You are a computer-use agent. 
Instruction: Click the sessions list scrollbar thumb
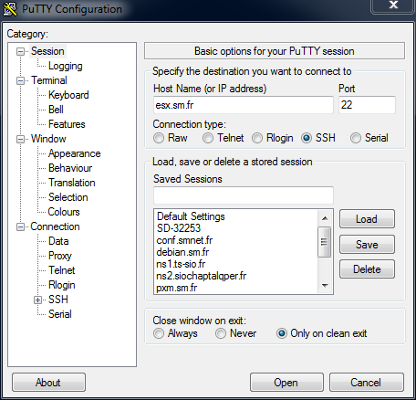coord(324,242)
